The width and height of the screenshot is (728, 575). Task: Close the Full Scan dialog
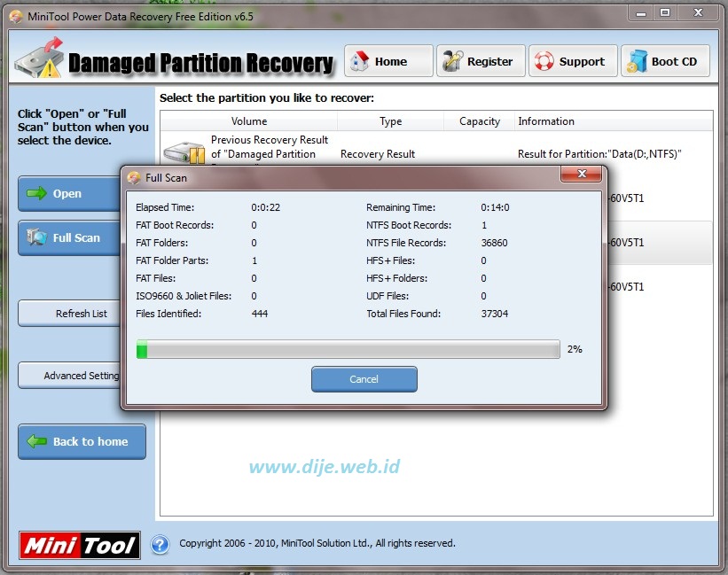coord(582,174)
